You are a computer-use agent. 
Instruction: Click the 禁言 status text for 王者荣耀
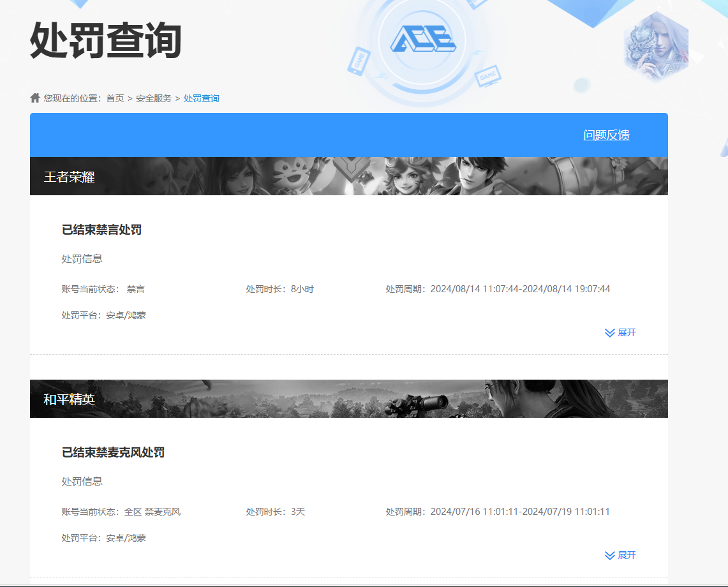[x=136, y=288]
